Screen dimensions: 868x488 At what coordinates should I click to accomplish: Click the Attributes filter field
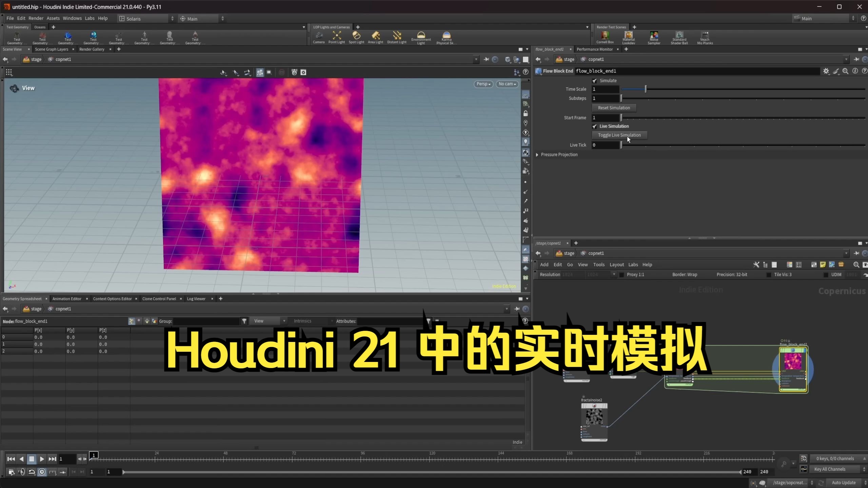(391, 321)
